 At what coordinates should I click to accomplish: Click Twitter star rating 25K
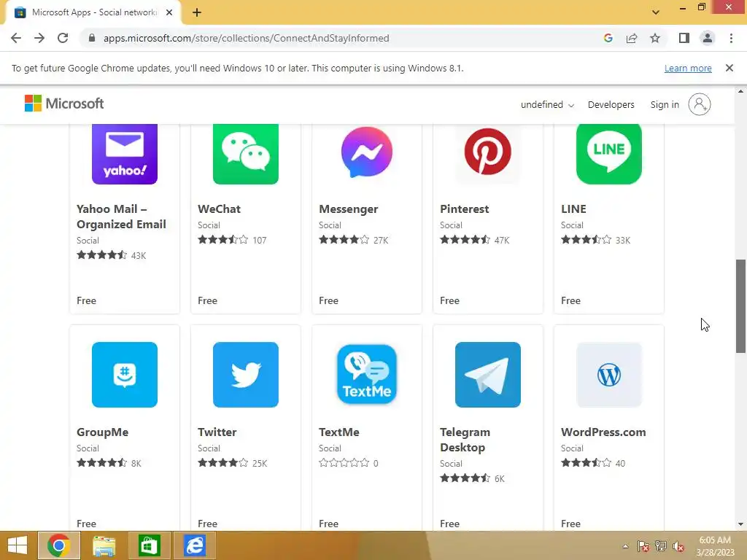click(x=233, y=463)
